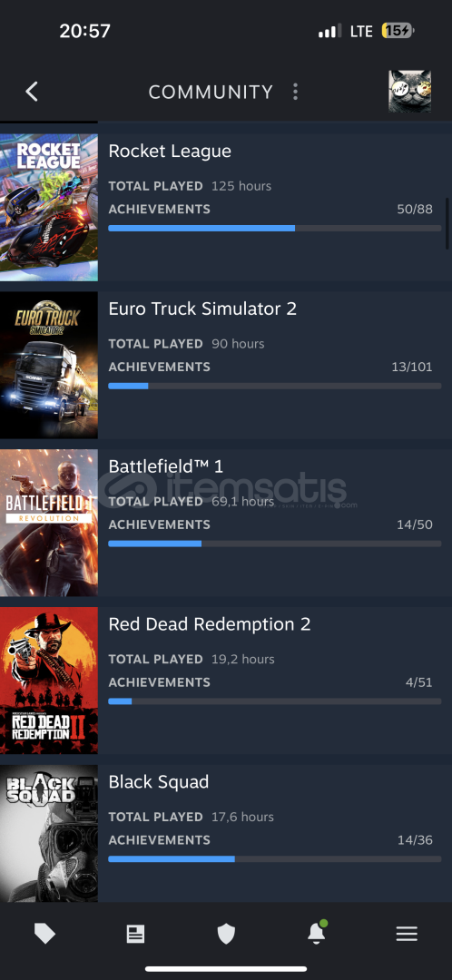Open the hamburger menu icon
This screenshot has width=452, height=980.
407,934
